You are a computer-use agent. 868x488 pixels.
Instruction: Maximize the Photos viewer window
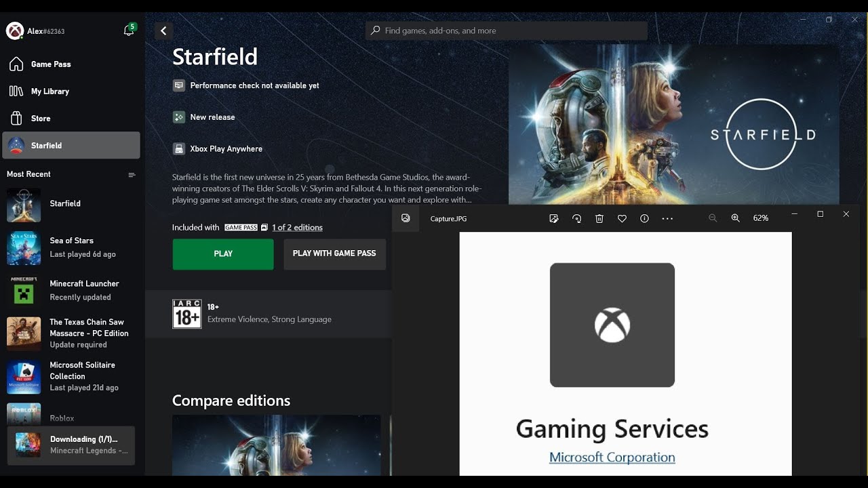coord(820,214)
